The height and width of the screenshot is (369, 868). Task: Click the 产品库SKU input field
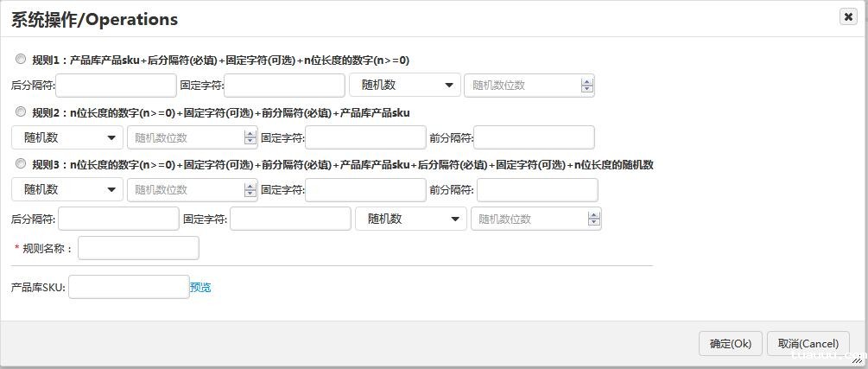pos(129,287)
